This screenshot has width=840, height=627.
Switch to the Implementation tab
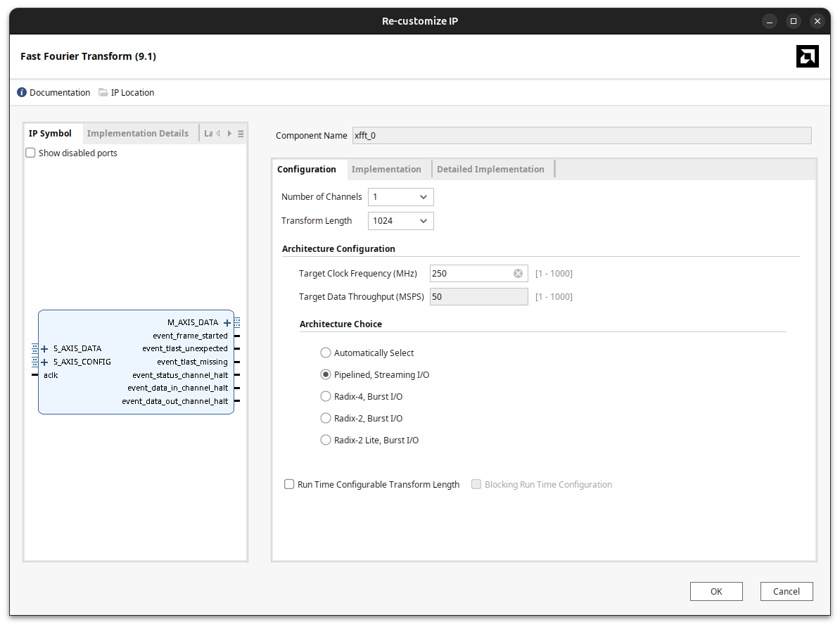tap(386, 170)
